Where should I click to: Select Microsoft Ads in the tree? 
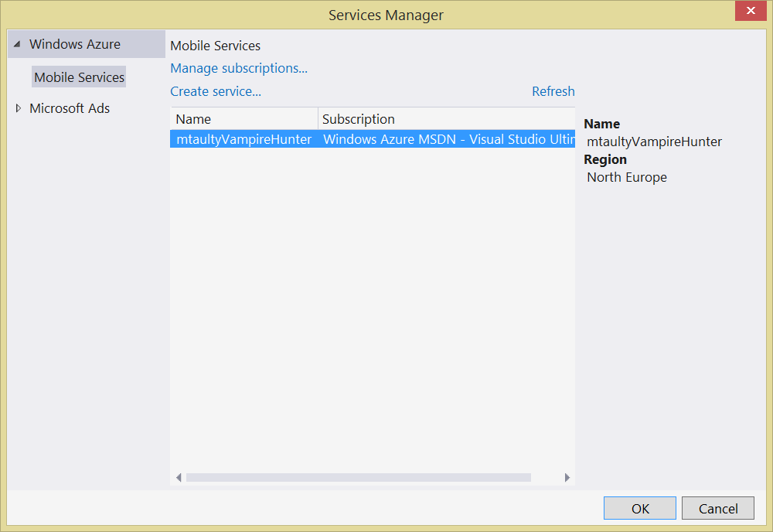click(70, 108)
